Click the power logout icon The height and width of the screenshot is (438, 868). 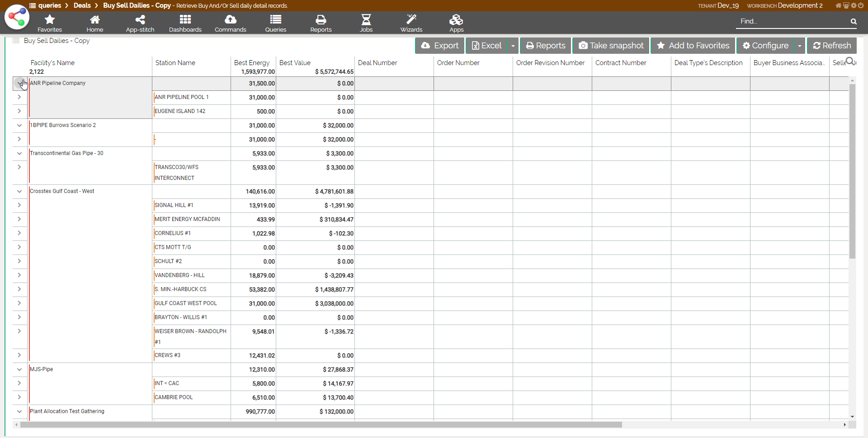click(861, 5)
